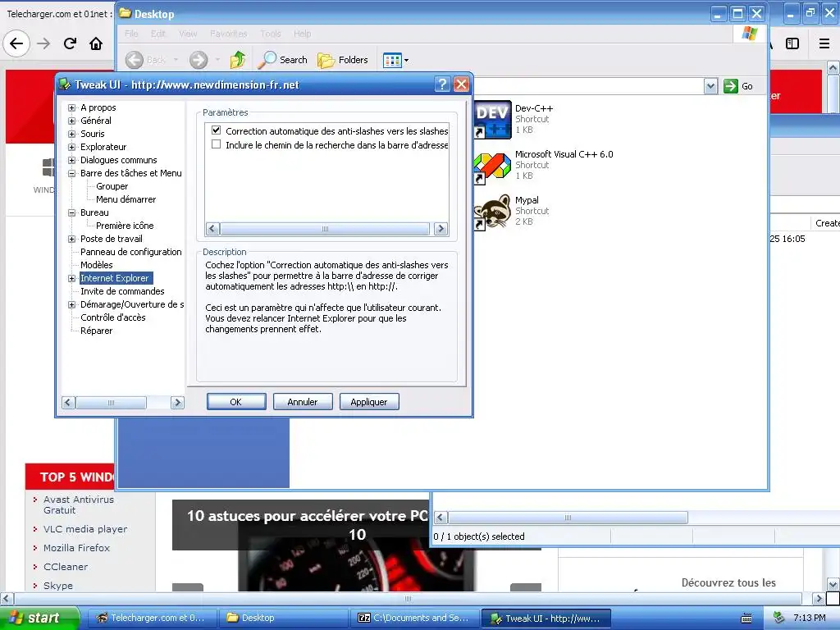
Task: Click the browser reload button
Action: coord(70,43)
